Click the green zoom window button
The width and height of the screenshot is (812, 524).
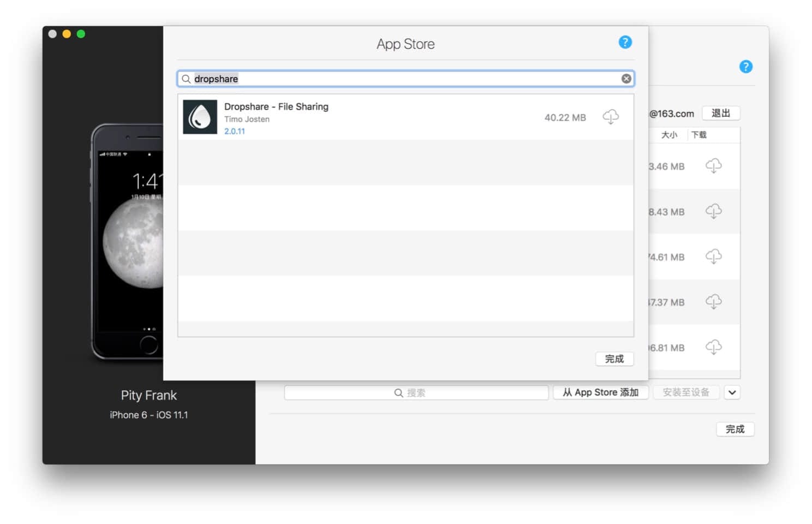pos(81,34)
